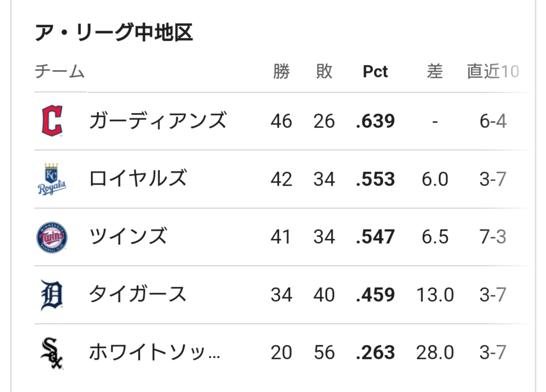Click the Kansas City Royals logo
This screenshot has height=392, width=546.
click(52, 179)
